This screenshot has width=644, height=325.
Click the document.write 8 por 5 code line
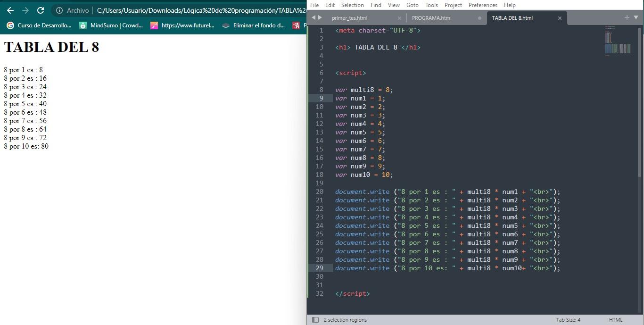(447, 225)
